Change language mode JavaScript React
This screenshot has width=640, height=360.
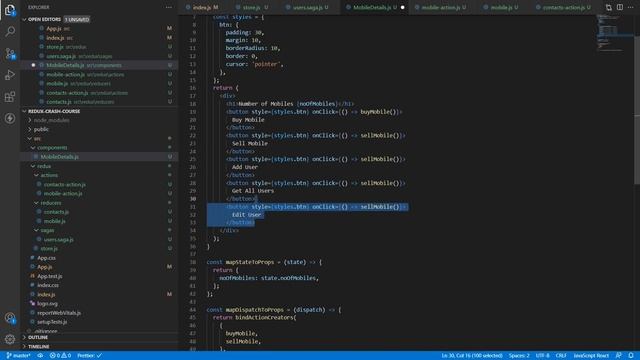point(591,356)
